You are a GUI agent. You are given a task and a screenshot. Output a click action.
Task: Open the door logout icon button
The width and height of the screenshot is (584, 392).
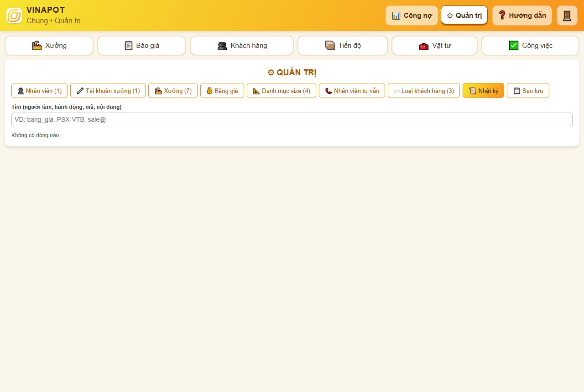pos(567,15)
